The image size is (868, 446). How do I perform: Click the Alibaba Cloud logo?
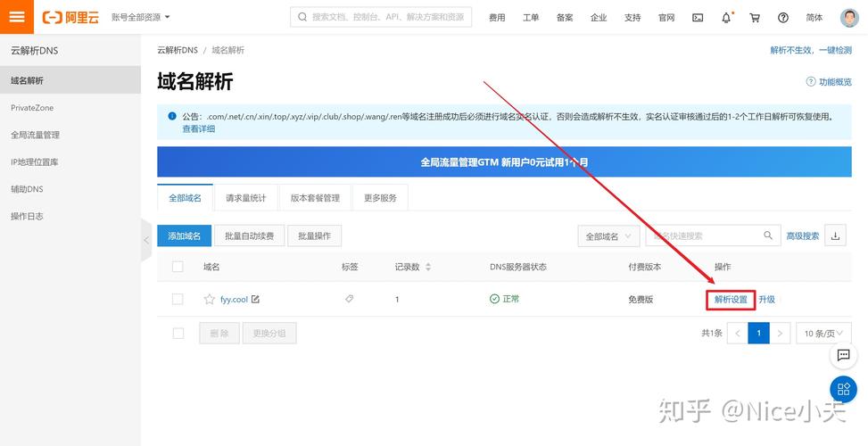70,17
